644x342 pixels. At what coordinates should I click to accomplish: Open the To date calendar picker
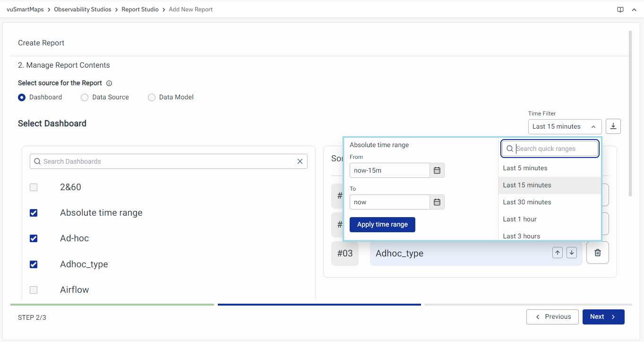click(x=437, y=202)
